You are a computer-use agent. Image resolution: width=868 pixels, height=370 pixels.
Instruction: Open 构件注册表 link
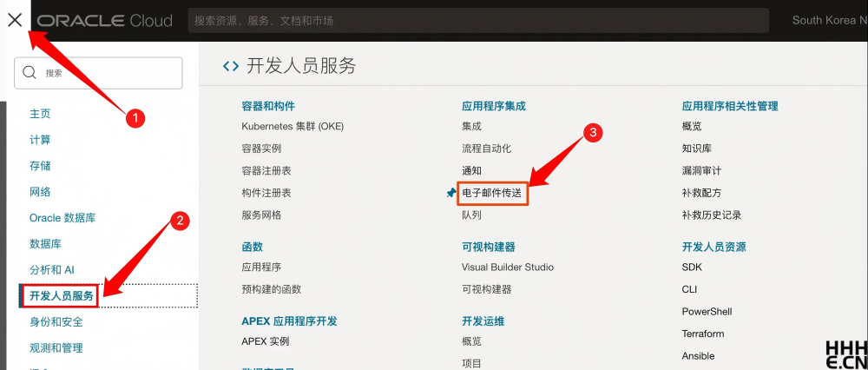[x=266, y=193]
